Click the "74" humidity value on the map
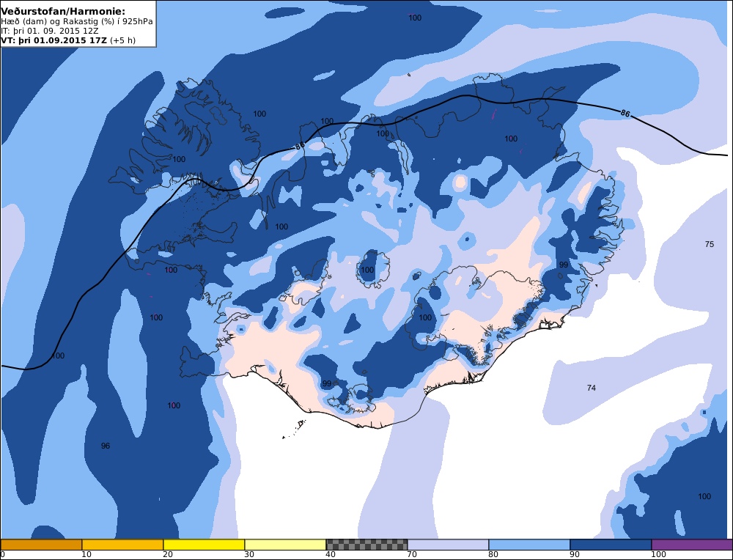 [592, 388]
